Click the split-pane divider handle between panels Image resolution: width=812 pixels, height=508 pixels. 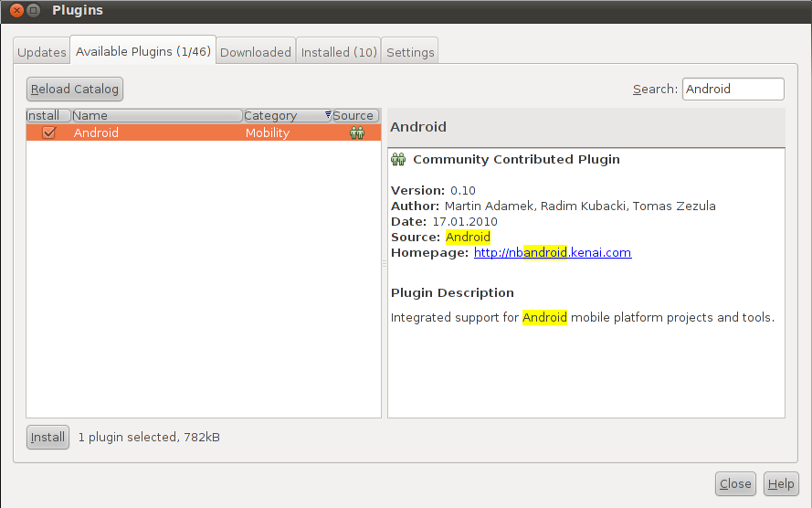(385, 263)
